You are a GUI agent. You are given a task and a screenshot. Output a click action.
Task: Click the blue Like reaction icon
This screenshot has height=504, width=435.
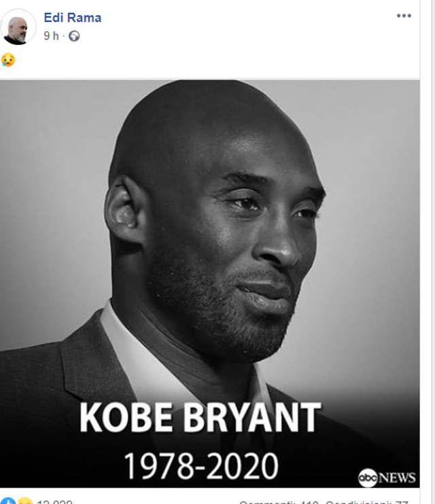tap(7, 502)
